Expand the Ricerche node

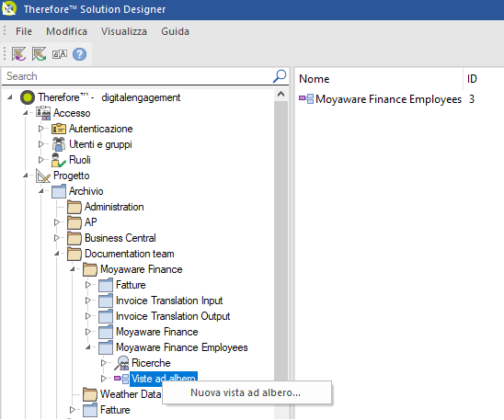[x=104, y=363]
